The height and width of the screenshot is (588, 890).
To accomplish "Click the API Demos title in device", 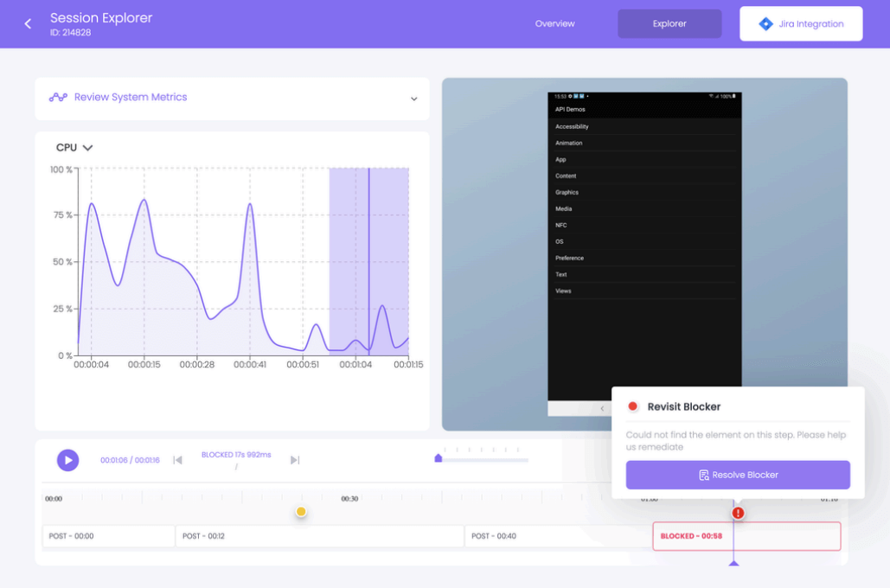I will (x=570, y=110).
